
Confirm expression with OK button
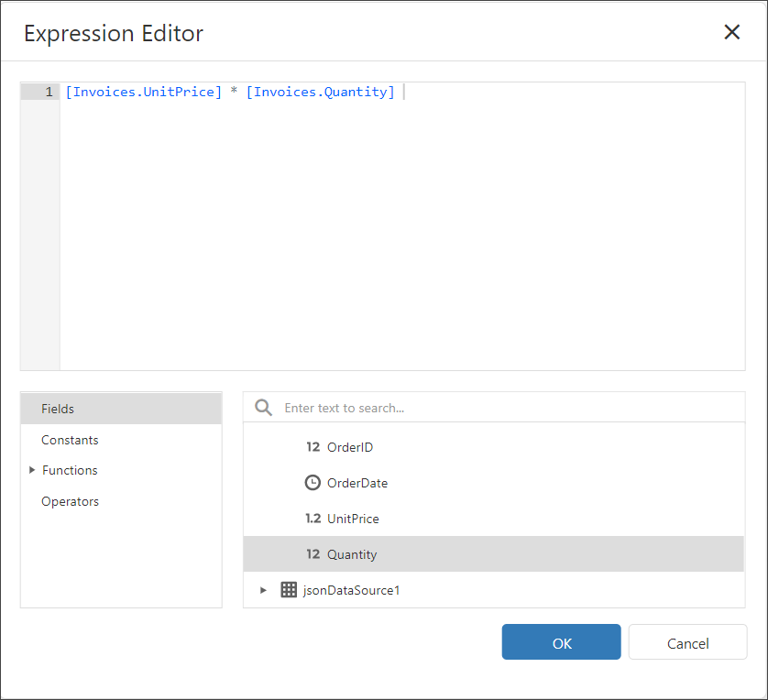point(561,642)
